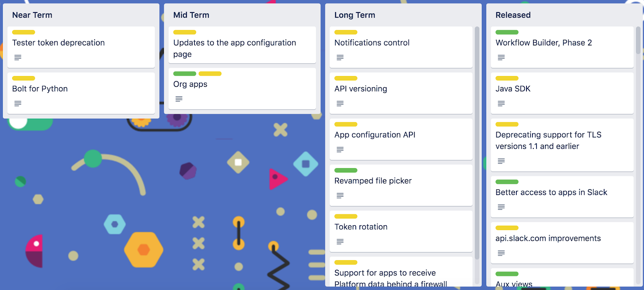Click description icon on Revamped file picker card
This screenshot has height=290, width=644.
[340, 195]
